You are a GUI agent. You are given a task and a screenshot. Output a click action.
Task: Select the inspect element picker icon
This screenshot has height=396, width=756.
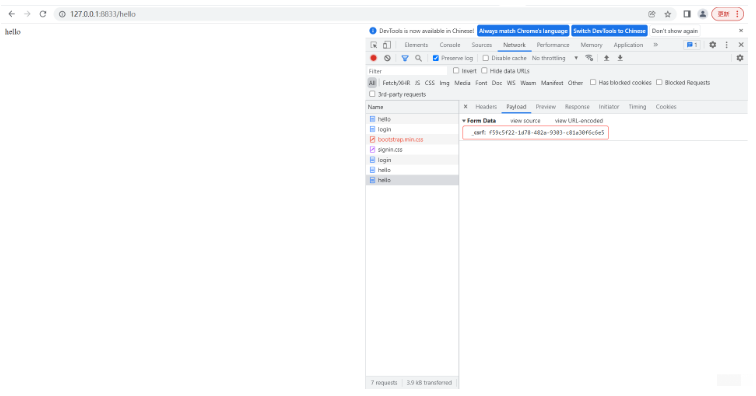[x=374, y=45]
